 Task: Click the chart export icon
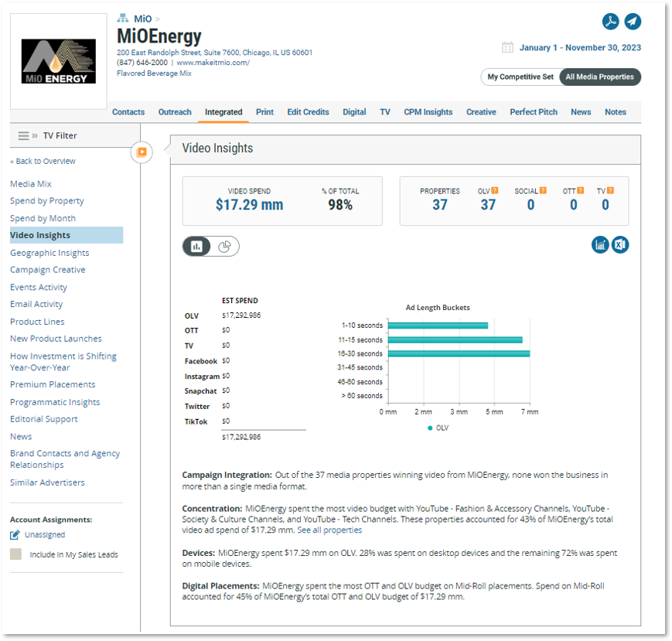click(x=600, y=244)
